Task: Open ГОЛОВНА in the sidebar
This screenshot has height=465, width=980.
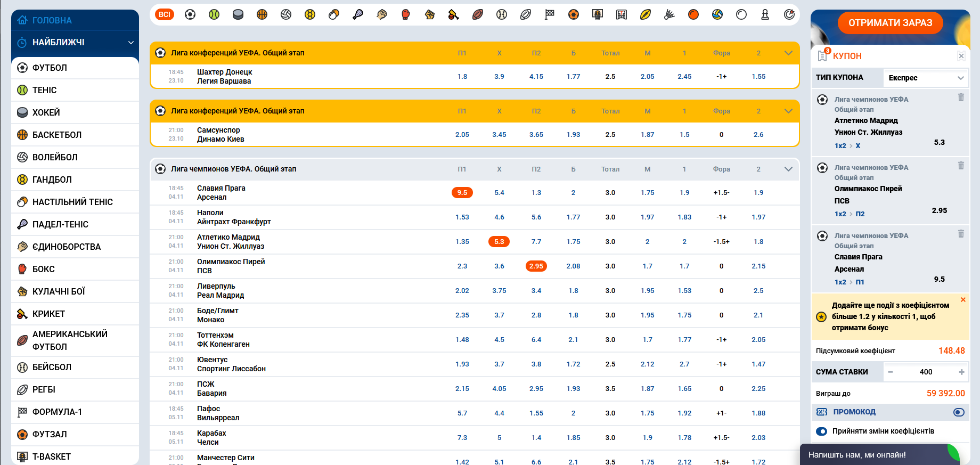Action: [52, 20]
